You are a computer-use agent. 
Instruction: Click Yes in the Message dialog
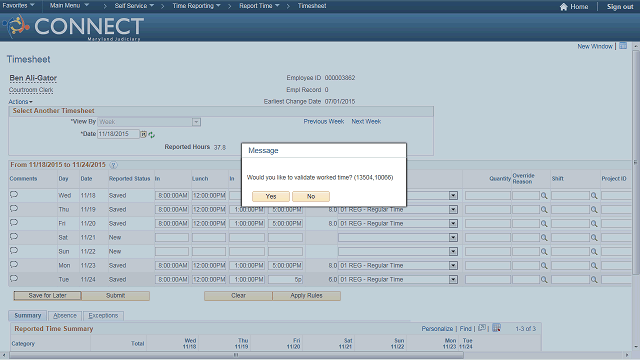coord(271,196)
